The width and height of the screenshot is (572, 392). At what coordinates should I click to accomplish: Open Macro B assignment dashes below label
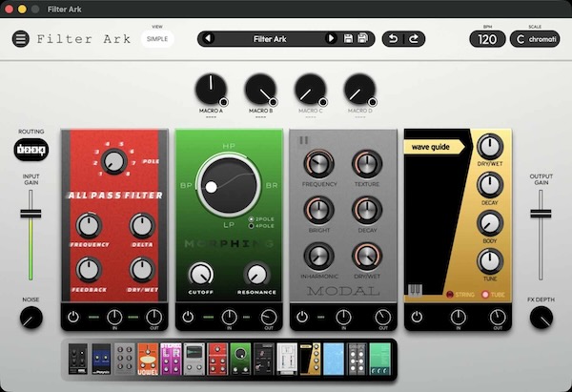coord(260,117)
